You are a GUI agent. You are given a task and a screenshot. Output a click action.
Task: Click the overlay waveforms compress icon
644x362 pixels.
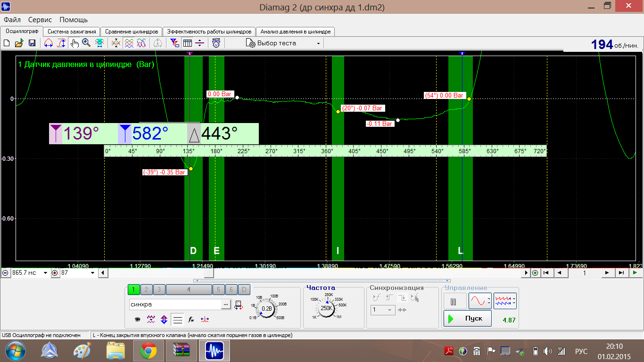[x=116, y=43]
